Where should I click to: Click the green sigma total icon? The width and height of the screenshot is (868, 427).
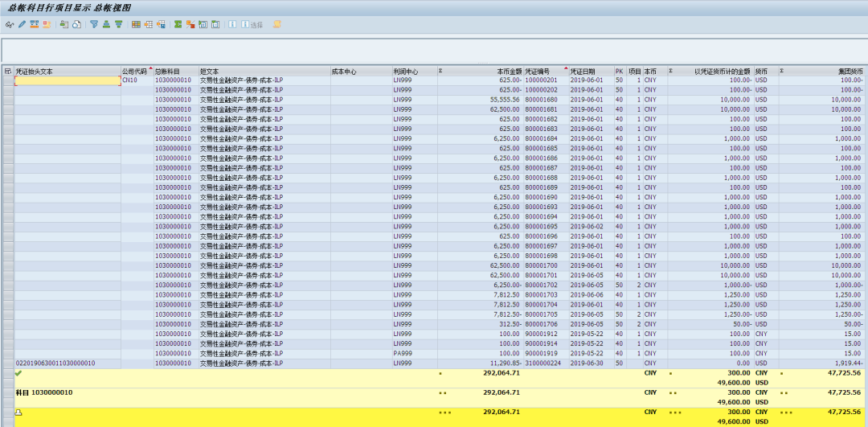point(178,24)
